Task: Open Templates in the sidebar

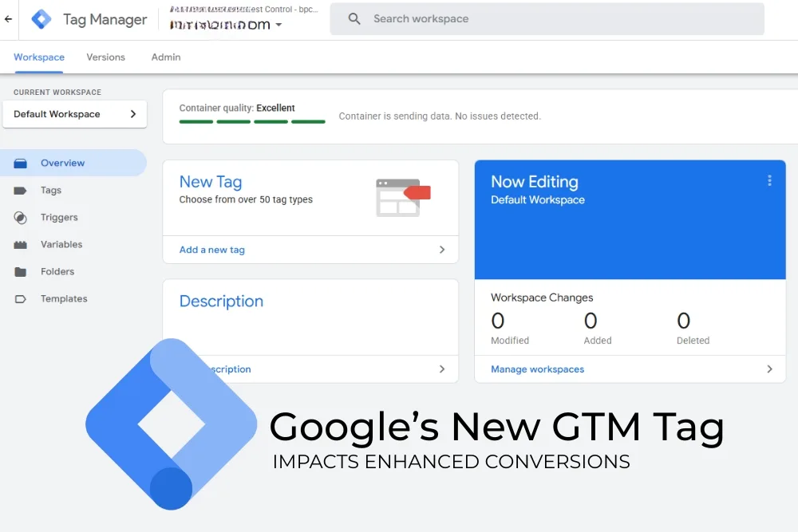Action: tap(64, 298)
